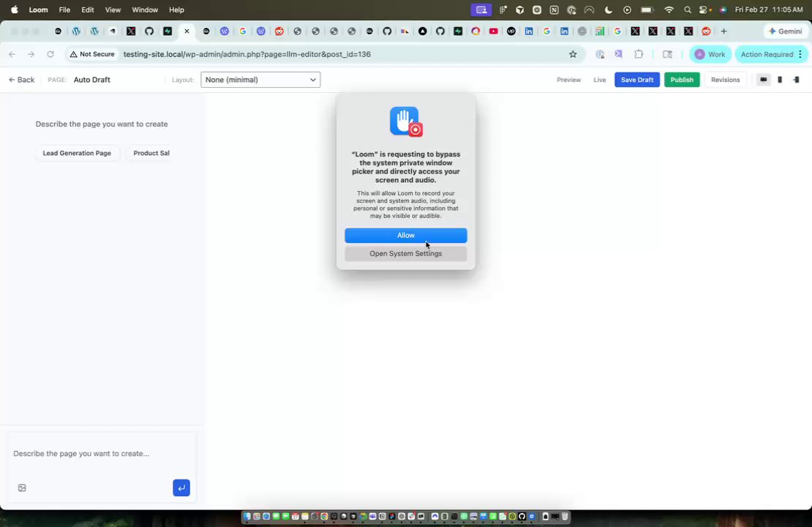Go Back from the page editor

[22, 80]
